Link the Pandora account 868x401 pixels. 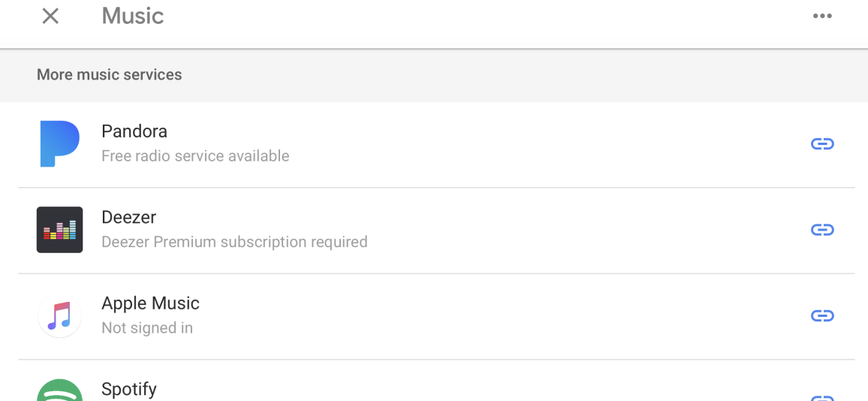tap(822, 144)
